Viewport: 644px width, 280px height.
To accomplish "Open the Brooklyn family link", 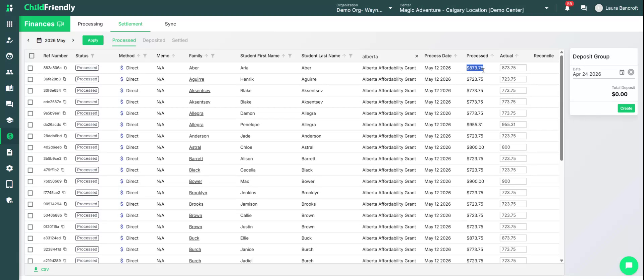I will point(198,193).
